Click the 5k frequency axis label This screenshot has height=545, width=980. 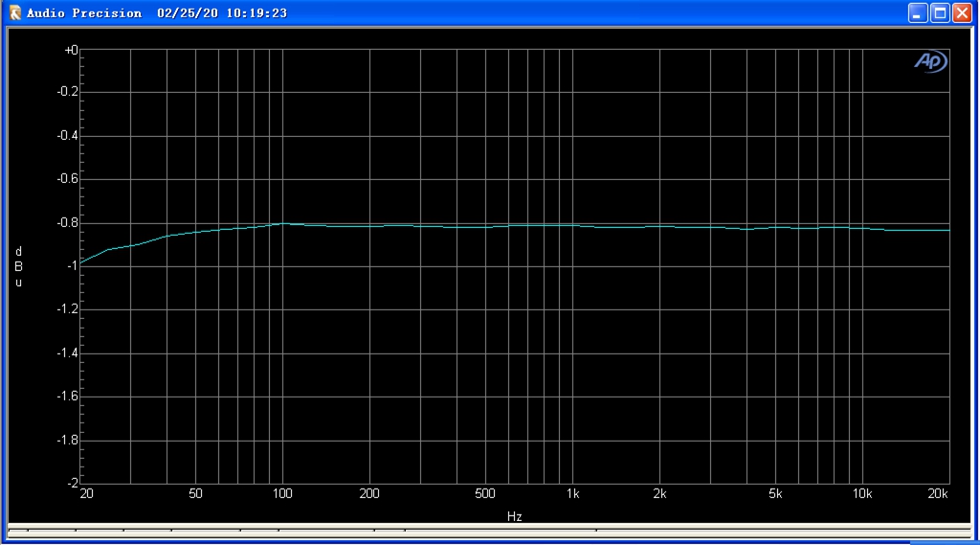[775, 493]
